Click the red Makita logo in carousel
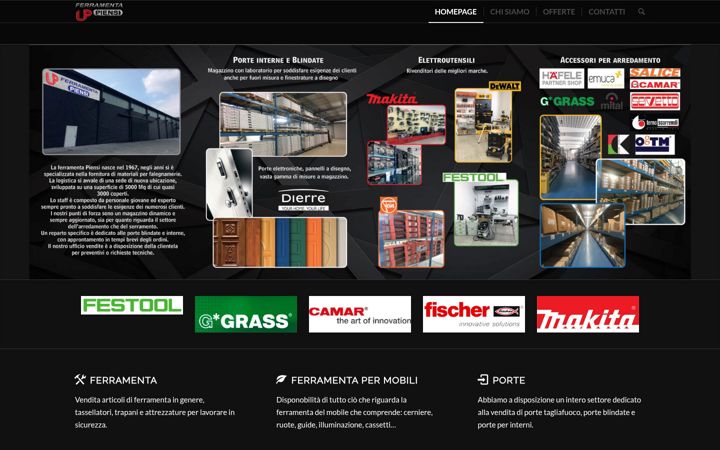 coord(588,314)
